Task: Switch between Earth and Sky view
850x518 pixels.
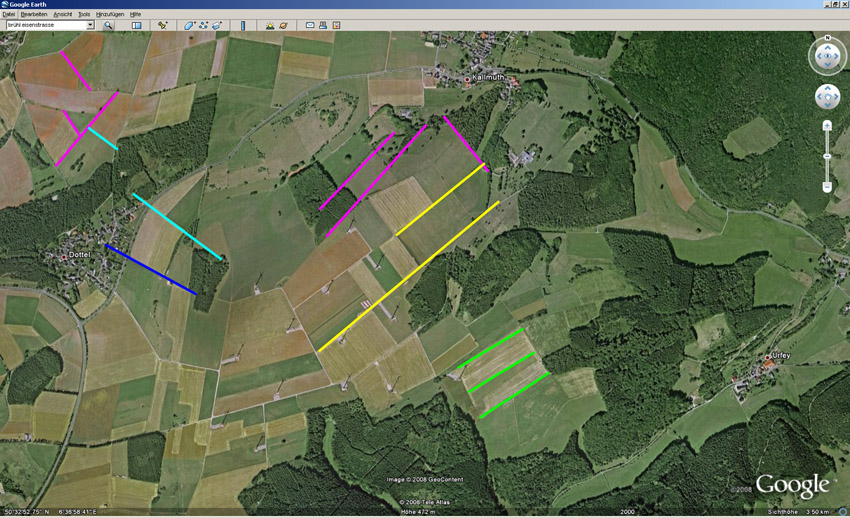Action: pos(283,25)
